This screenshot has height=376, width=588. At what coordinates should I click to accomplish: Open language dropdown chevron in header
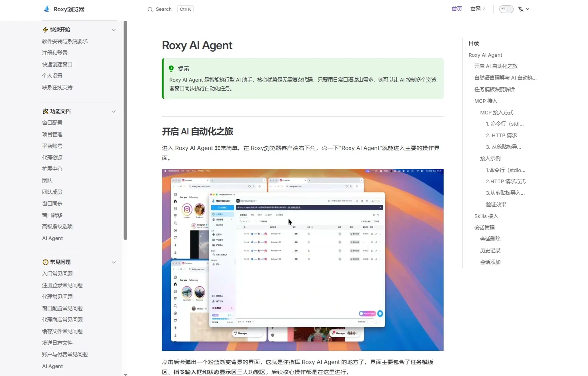[528, 9]
